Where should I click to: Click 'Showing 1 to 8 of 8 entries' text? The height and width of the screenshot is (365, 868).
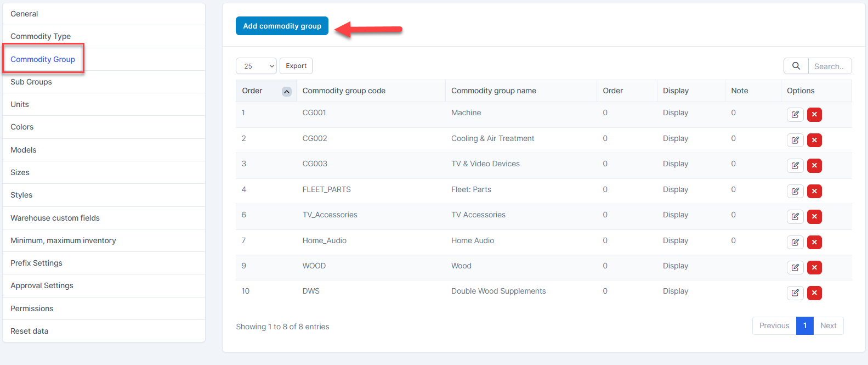point(282,327)
